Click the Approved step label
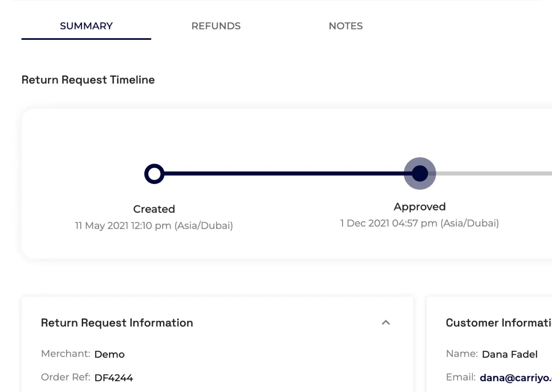 [x=419, y=207]
